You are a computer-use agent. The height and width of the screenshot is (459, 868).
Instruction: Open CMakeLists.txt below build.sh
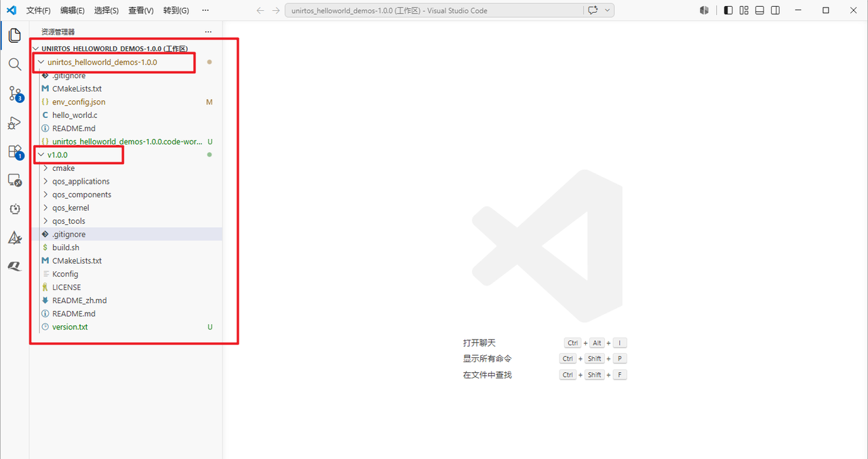coord(77,260)
